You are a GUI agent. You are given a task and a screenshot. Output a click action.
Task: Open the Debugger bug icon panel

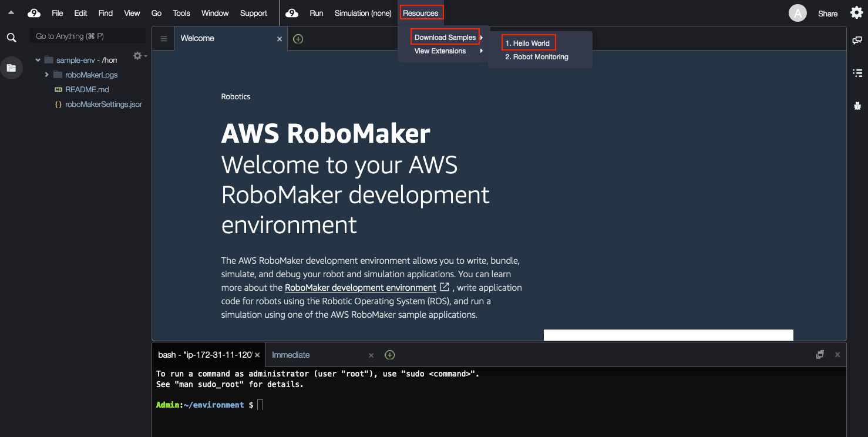coord(857,106)
